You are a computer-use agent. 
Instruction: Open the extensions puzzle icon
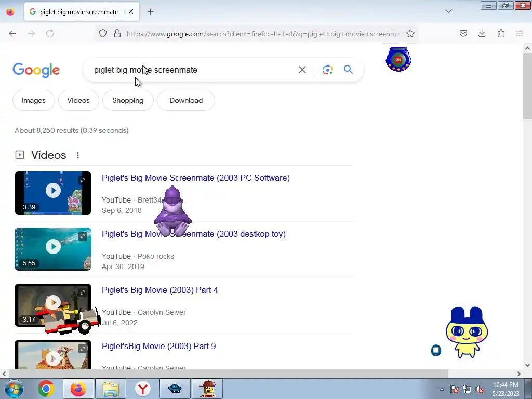[x=501, y=33]
